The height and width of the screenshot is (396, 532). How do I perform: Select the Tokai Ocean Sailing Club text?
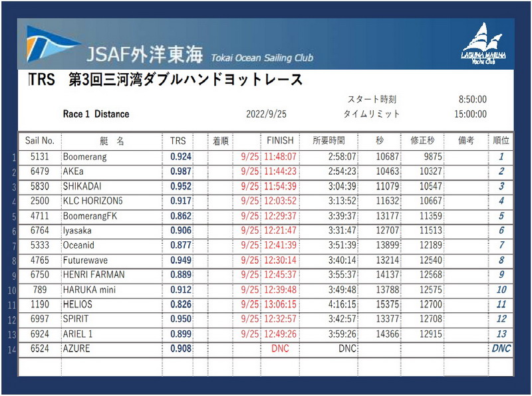click(x=262, y=58)
